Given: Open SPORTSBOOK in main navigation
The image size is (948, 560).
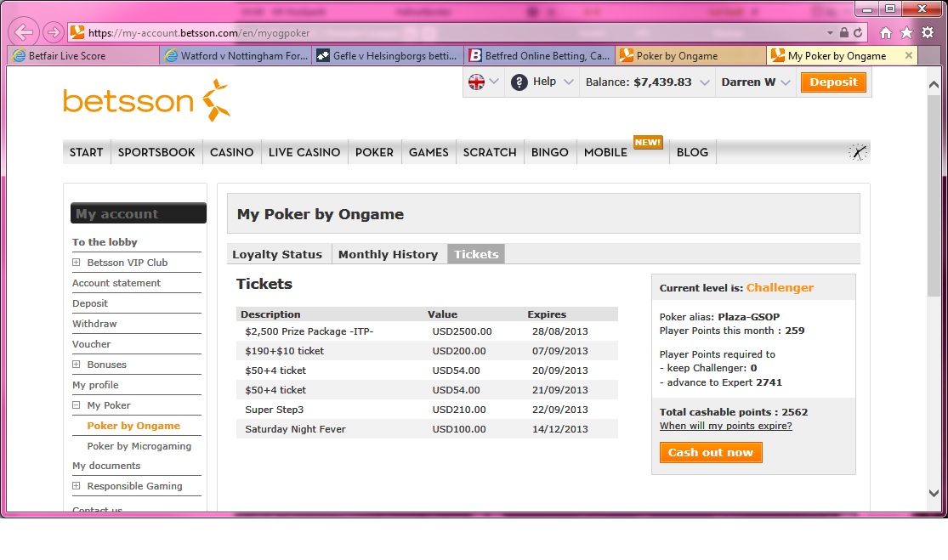Looking at the screenshot, I should pyautogui.click(x=156, y=152).
